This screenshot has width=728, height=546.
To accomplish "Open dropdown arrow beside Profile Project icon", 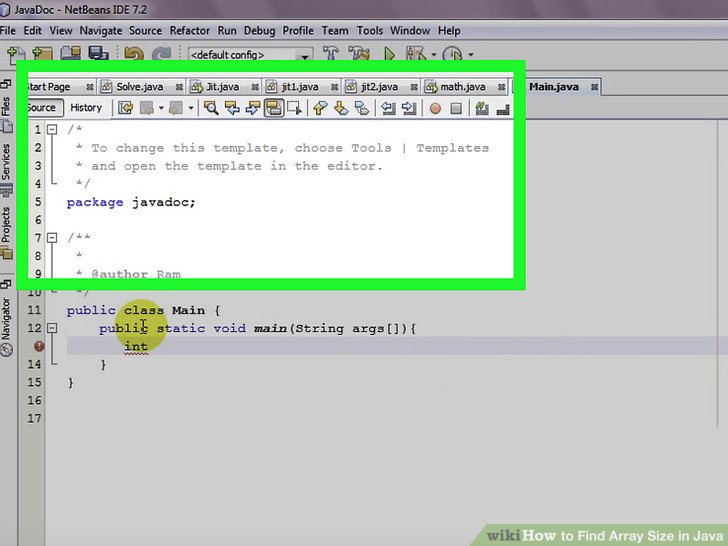I will [471, 54].
